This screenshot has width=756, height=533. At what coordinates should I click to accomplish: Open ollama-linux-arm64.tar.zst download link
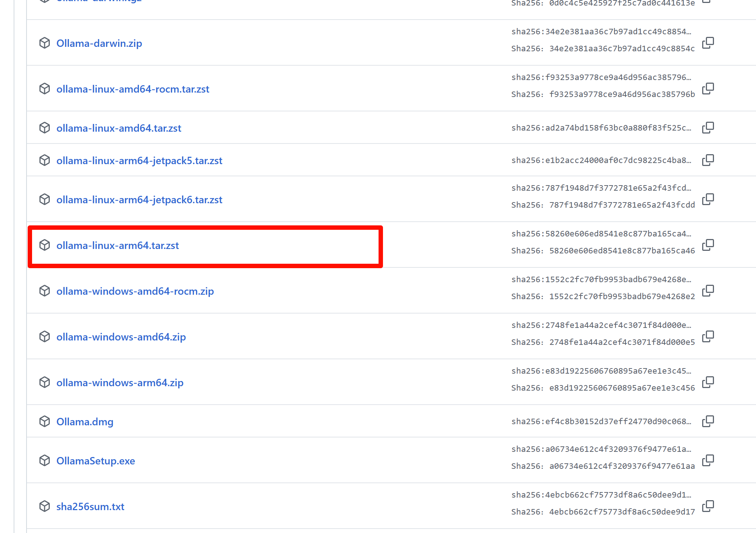click(x=118, y=246)
